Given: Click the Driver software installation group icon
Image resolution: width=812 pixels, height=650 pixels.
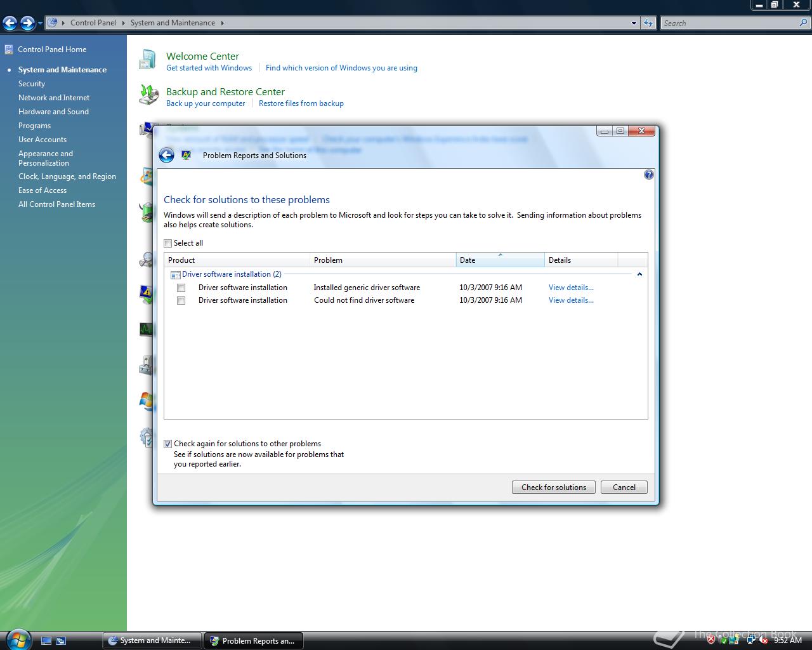Looking at the screenshot, I should pyautogui.click(x=175, y=275).
